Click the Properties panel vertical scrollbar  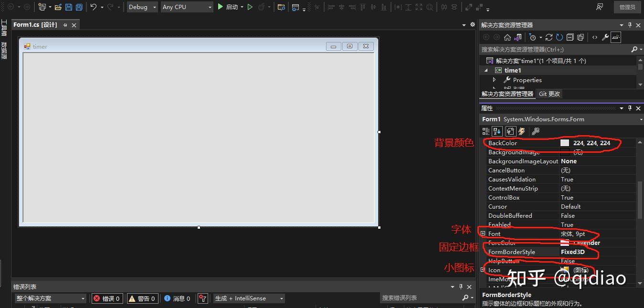640,199
